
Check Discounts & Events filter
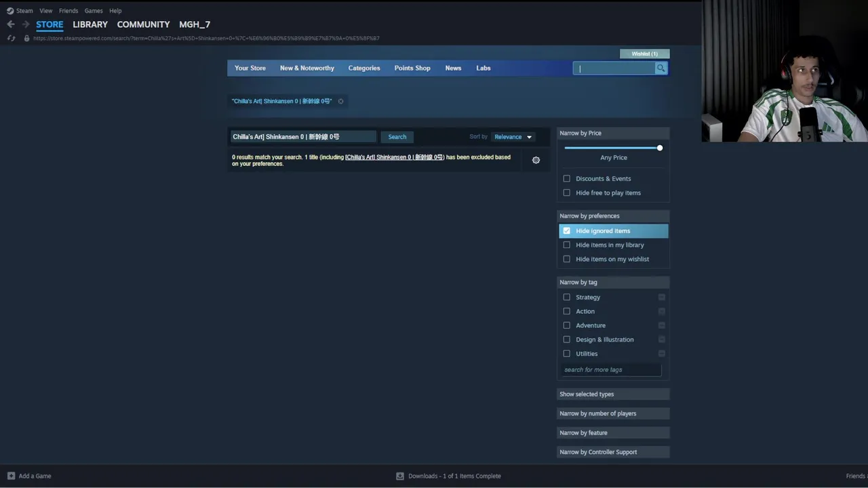pos(567,178)
